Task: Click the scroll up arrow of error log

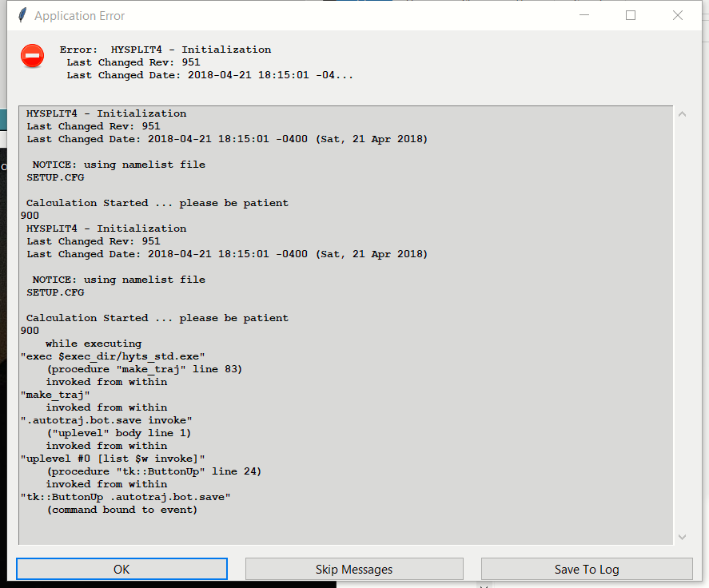Action: point(683,114)
